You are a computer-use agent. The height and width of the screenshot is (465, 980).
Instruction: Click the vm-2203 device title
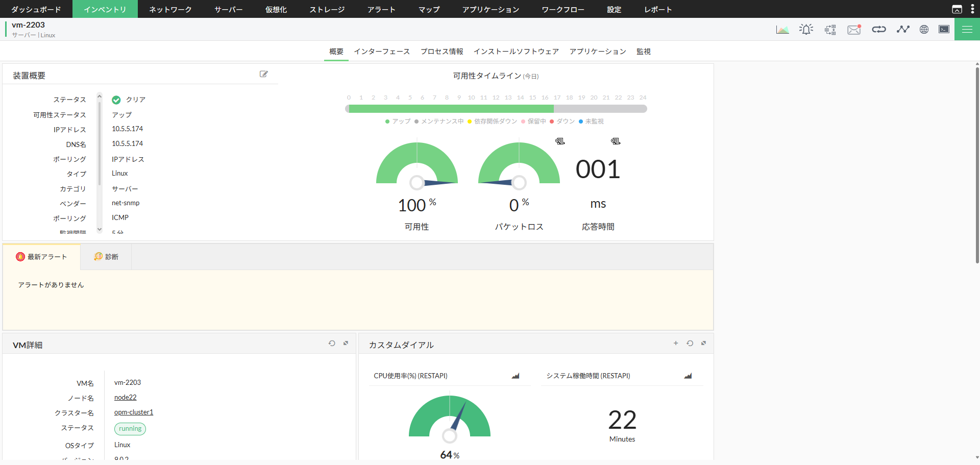pos(28,25)
